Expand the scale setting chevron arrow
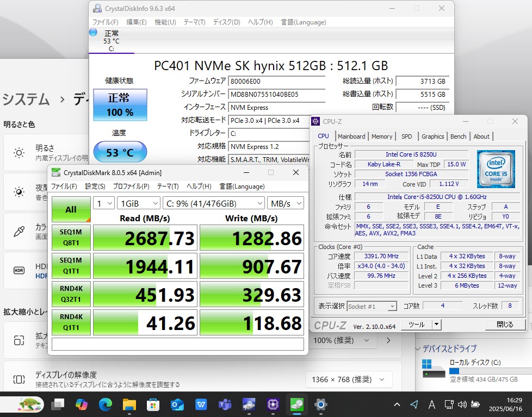 point(388,340)
